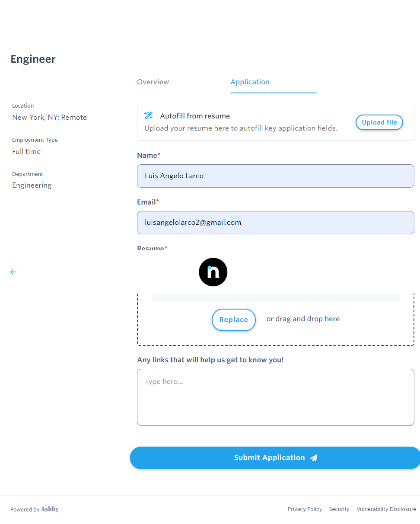Open the Ashby logo link in footer

[50, 509]
